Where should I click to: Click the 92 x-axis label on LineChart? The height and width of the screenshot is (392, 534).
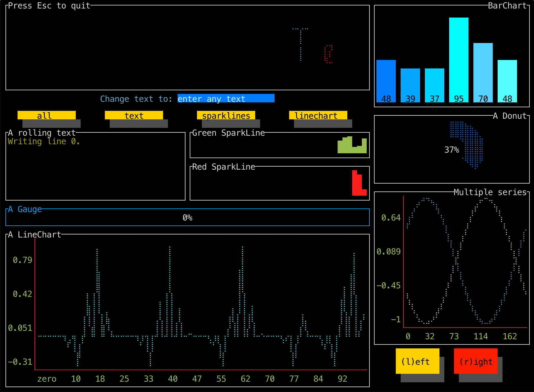pos(342,379)
